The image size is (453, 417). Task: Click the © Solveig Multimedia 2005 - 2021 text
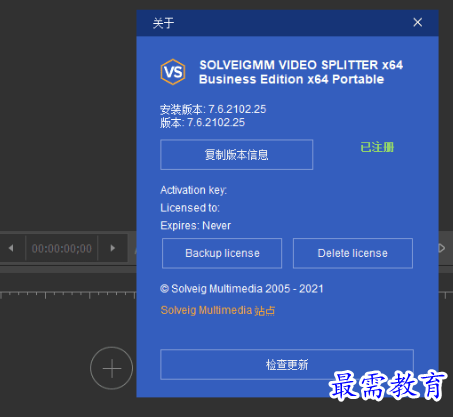click(242, 289)
